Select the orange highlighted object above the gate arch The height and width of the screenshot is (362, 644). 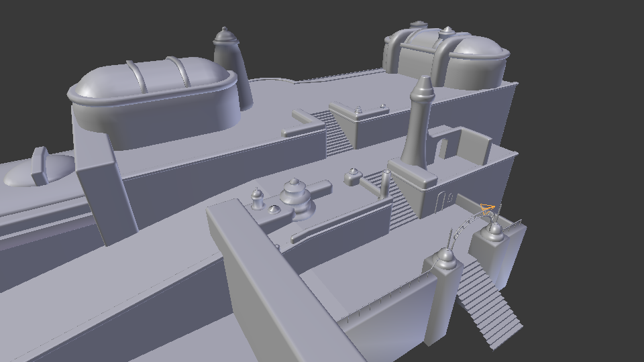pos(487,208)
